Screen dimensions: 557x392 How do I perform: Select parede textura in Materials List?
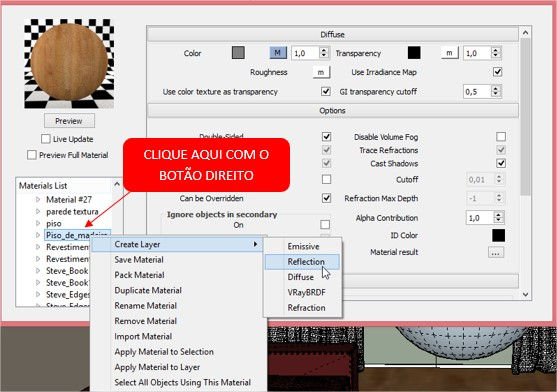(72, 212)
